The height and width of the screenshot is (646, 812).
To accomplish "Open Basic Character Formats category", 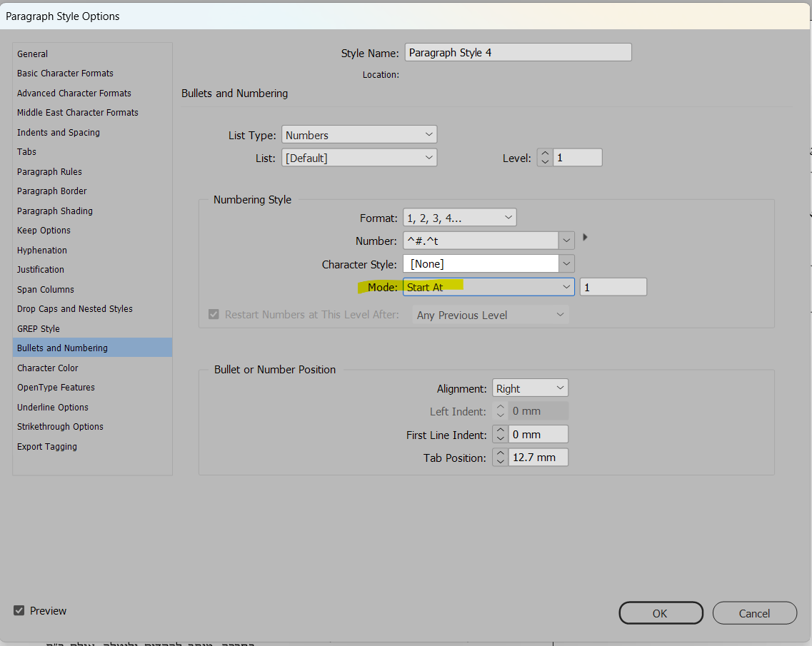I will pos(65,74).
